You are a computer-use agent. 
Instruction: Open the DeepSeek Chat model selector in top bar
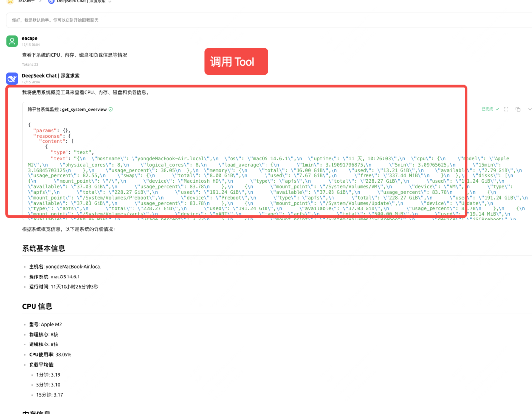tap(80, 1)
